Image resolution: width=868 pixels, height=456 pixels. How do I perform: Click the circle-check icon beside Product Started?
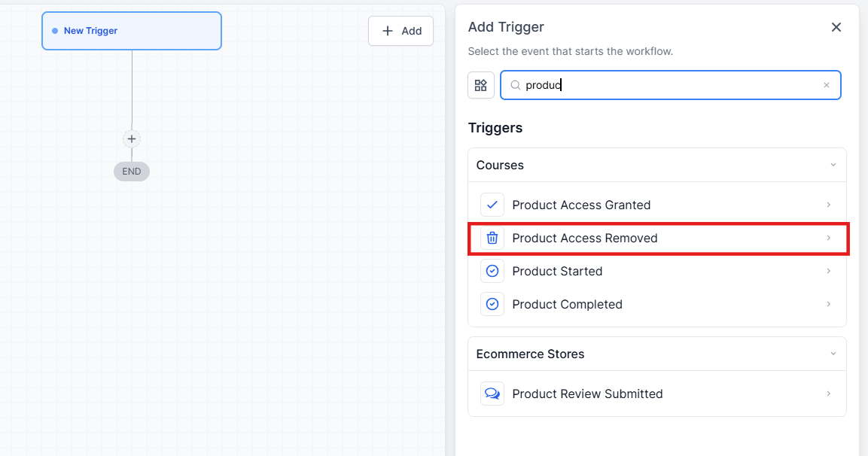click(x=492, y=271)
